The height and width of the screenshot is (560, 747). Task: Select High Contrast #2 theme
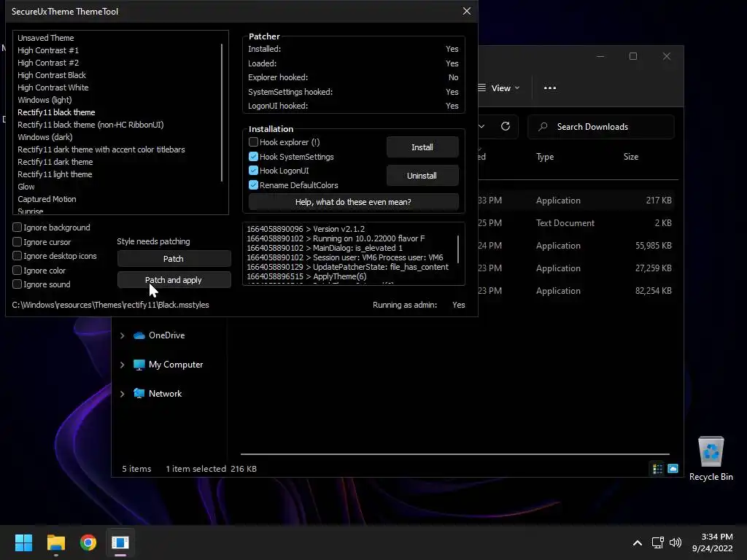point(48,63)
